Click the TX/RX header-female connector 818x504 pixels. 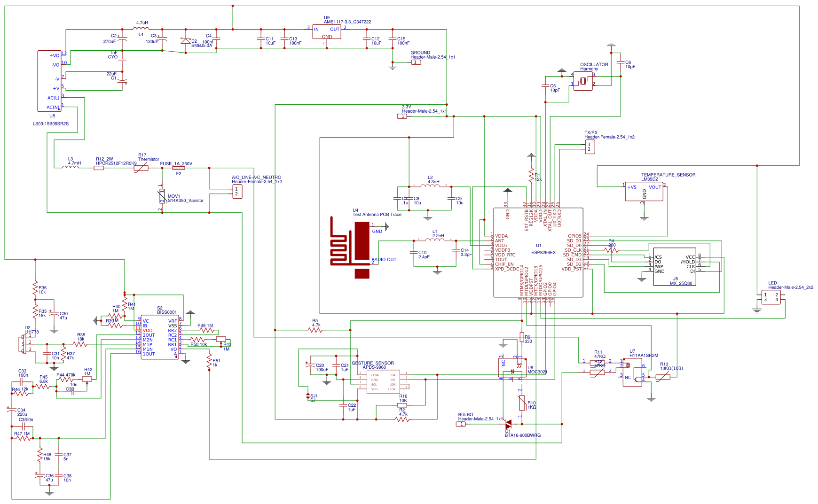click(x=589, y=147)
